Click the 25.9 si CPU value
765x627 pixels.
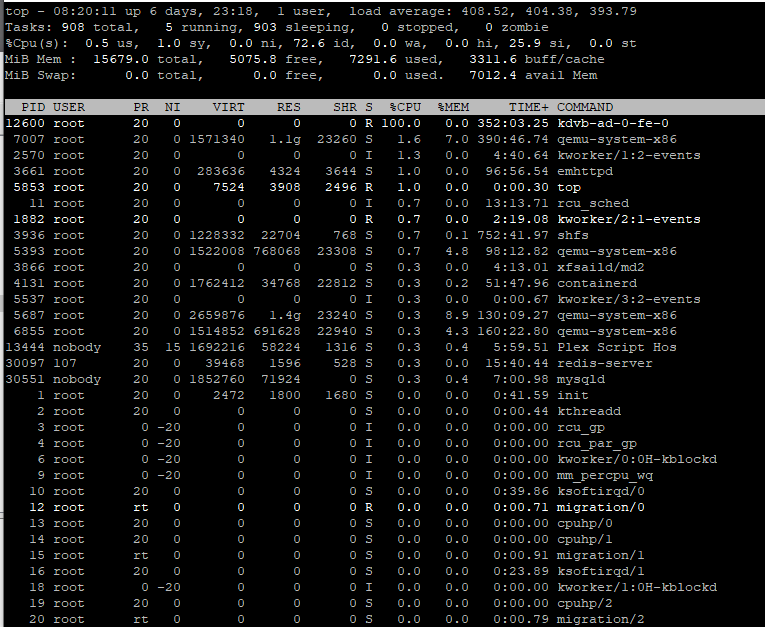click(525, 43)
